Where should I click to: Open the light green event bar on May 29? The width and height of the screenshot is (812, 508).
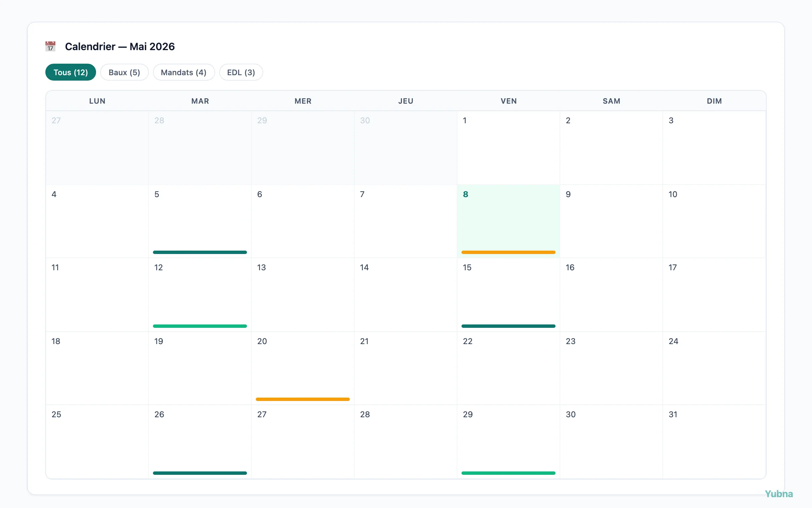point(509,473)
